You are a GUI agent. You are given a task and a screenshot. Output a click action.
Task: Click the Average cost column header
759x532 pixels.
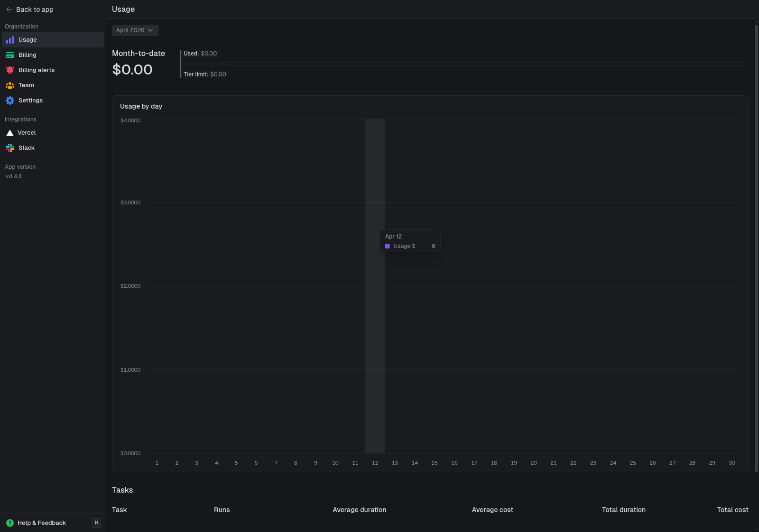coord(492,510)
